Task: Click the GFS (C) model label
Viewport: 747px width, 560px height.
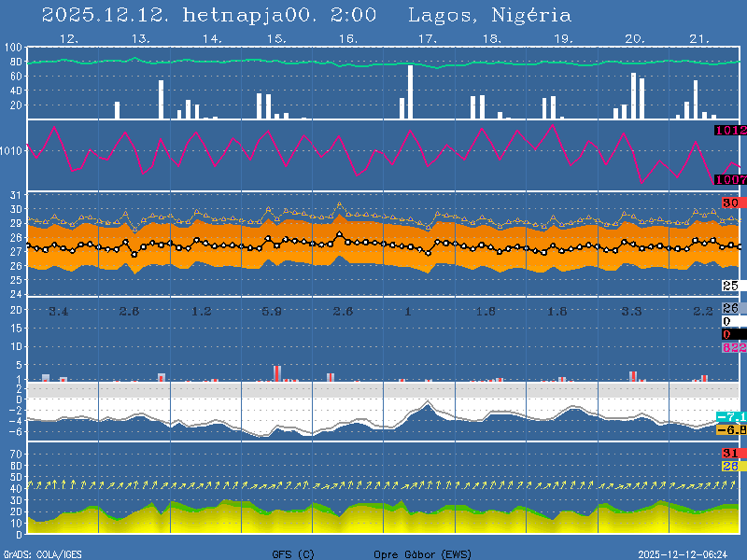Action: tap(293, 553)
